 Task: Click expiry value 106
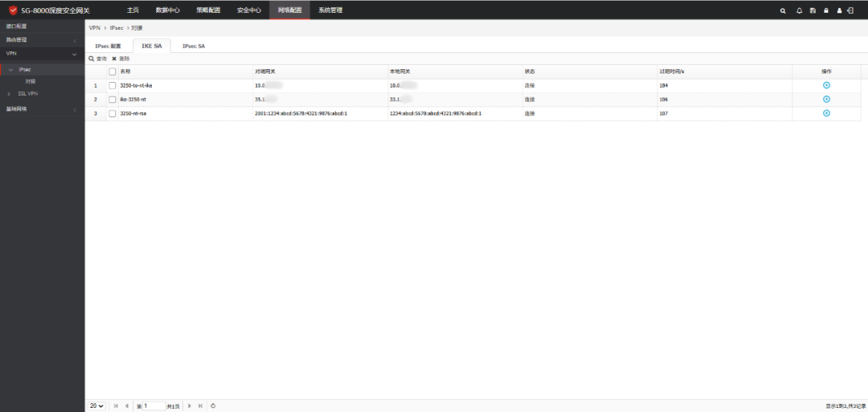coord(664,100)
